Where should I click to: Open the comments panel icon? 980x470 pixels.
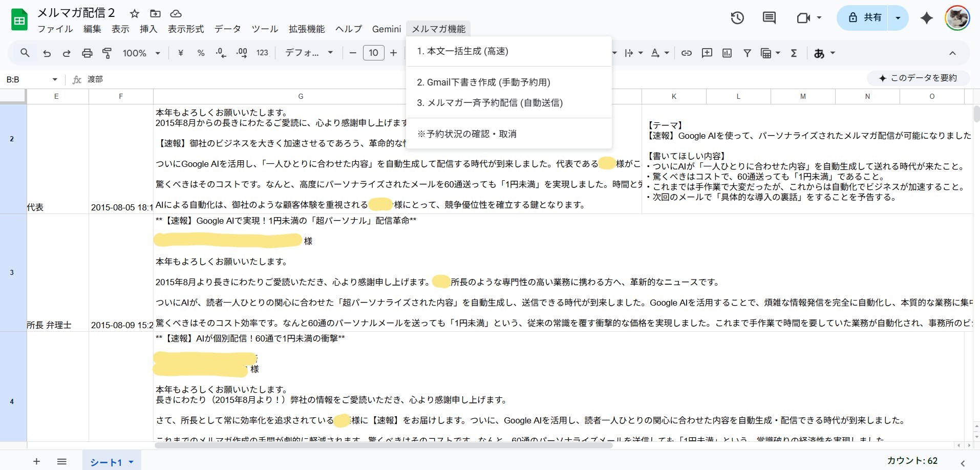769,18
